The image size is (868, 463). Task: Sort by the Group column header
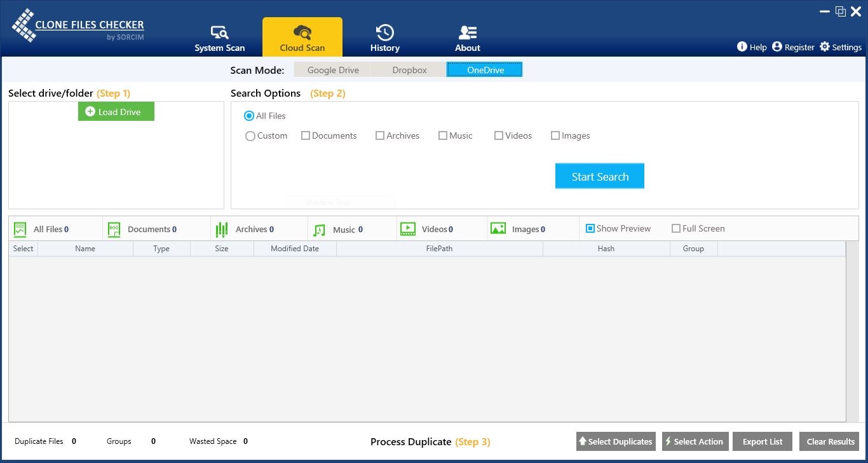pyautogui.click(x=693, y=249)
